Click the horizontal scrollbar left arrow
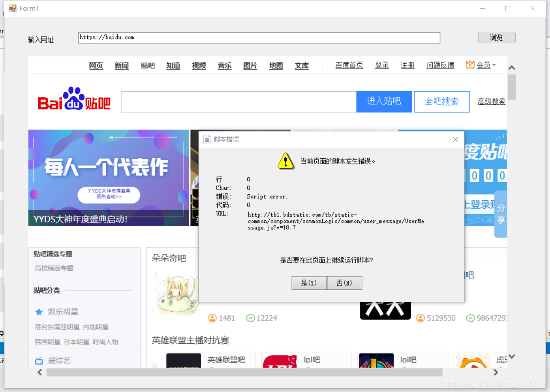 pyautogui.click(x=40, y=372)
